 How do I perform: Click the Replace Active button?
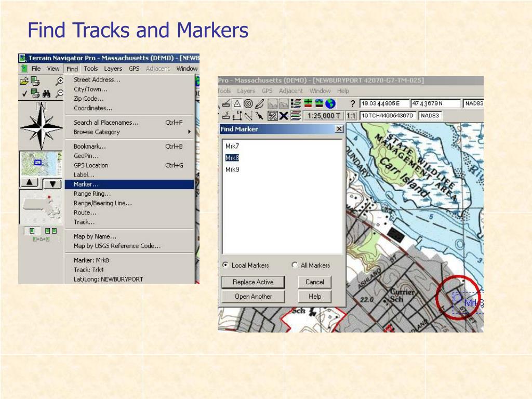tap(253, 282)
